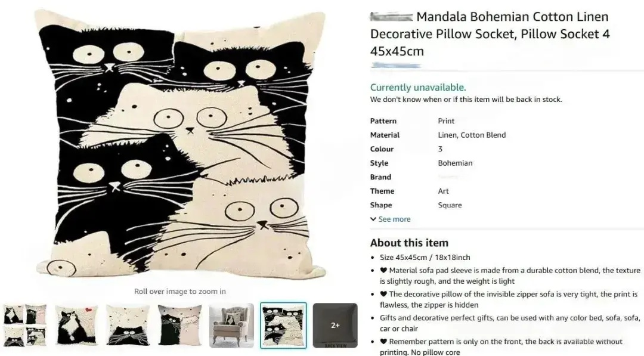Image resolution: width=644 pixels, height=356 pixels.
Task: Select the black and pink cat thumbnail
Action: pyautogui.click(x=179, y=325)
